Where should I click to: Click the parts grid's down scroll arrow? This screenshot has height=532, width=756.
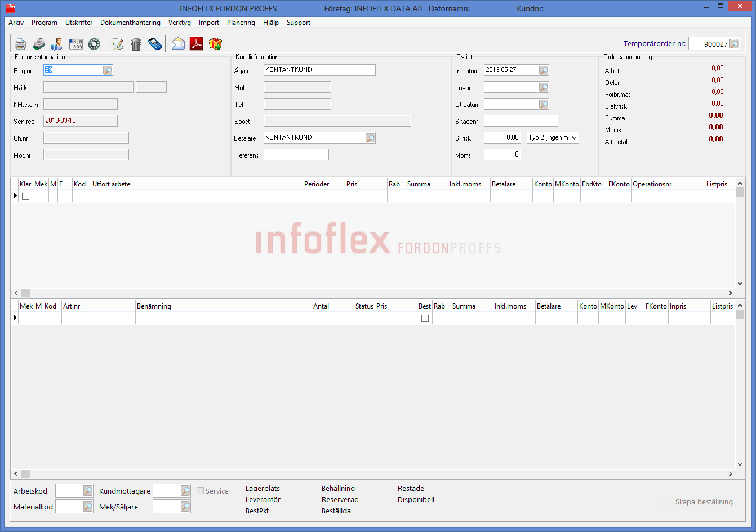[740, 465]
